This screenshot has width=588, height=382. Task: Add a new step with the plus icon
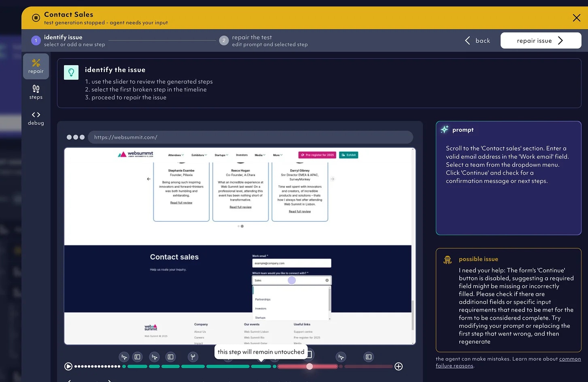point(399,367)
